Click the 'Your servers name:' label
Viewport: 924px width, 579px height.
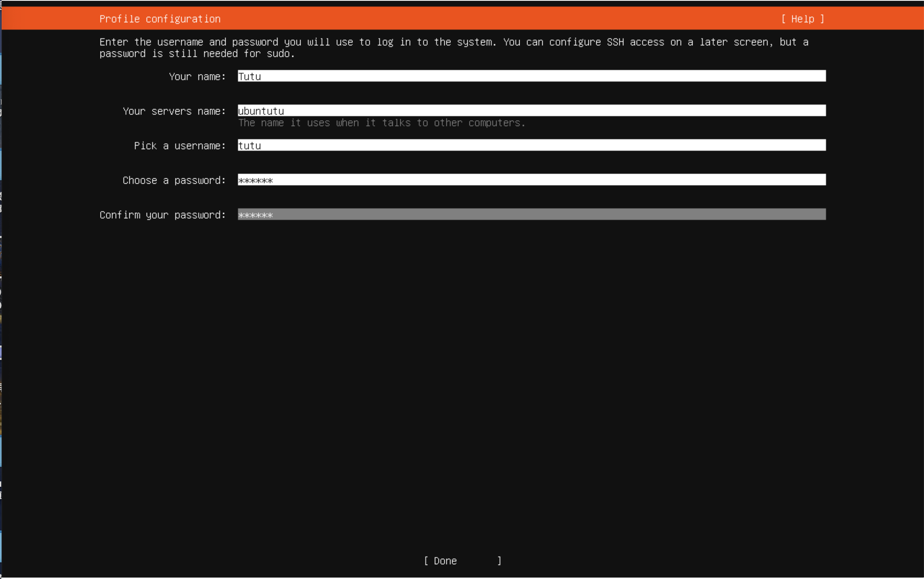[174, 111]
